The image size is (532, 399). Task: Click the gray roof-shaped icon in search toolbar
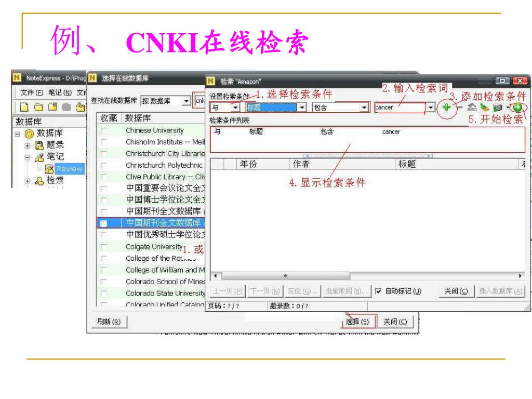tap(472, 107)
